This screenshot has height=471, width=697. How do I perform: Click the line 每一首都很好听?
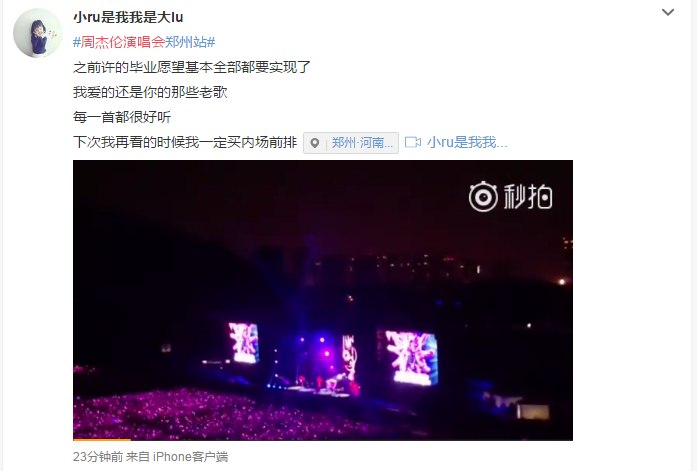click(122, 117)
